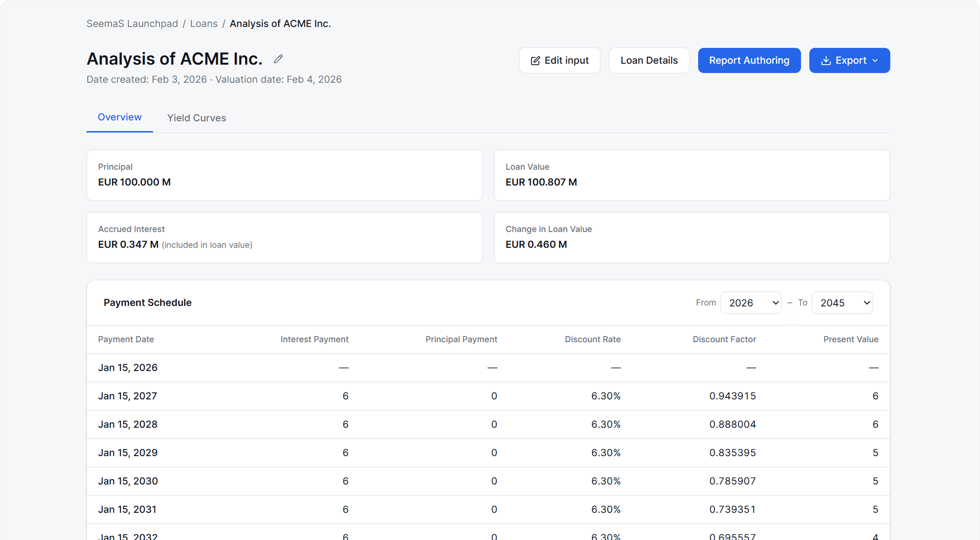The width and height of the screenshot is (980, 540).
Task: Click the Payment Date column header
Action: [x=126, y=339]
